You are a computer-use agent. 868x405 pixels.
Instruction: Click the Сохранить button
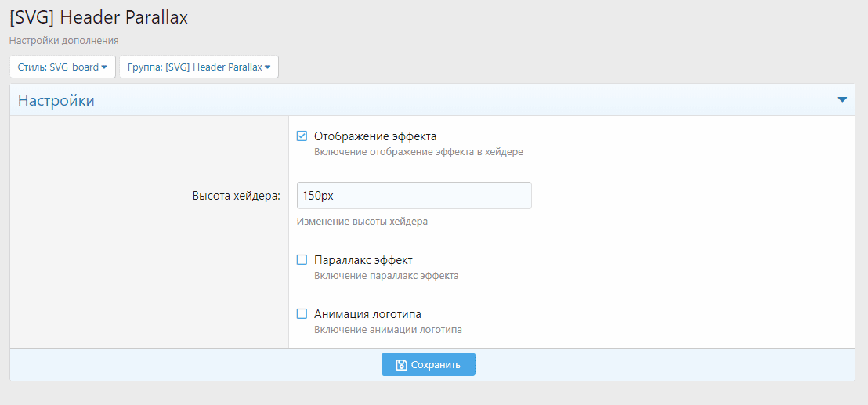[429, 365]
